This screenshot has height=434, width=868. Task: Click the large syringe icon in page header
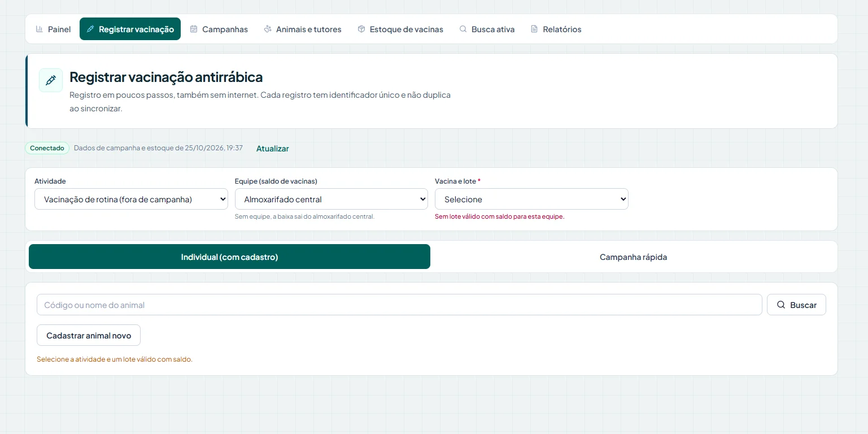[x=51, y=80]
